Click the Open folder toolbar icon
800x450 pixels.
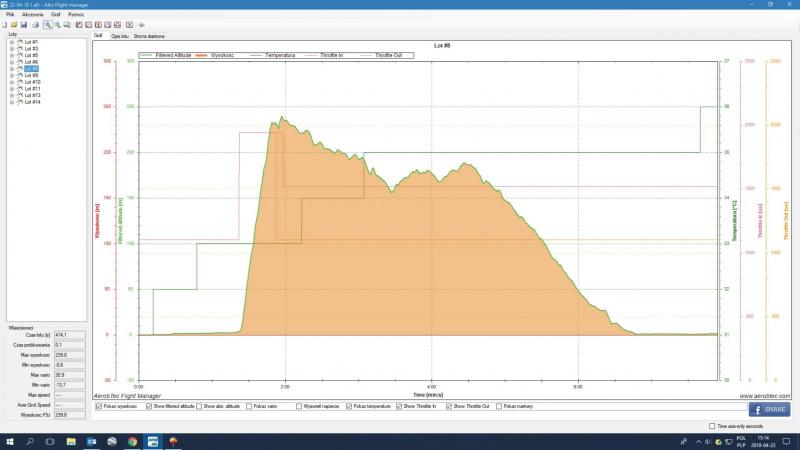click(x=13, y=24)
